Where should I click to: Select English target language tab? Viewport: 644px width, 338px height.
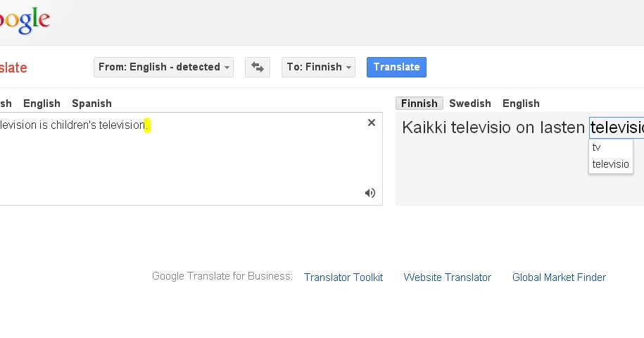[x=521, y=104]
